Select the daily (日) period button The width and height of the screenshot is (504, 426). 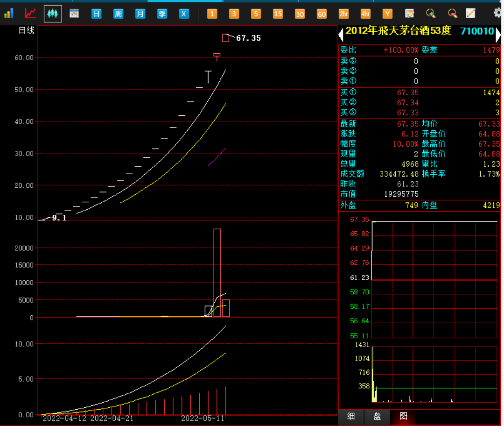click(96, 14)
